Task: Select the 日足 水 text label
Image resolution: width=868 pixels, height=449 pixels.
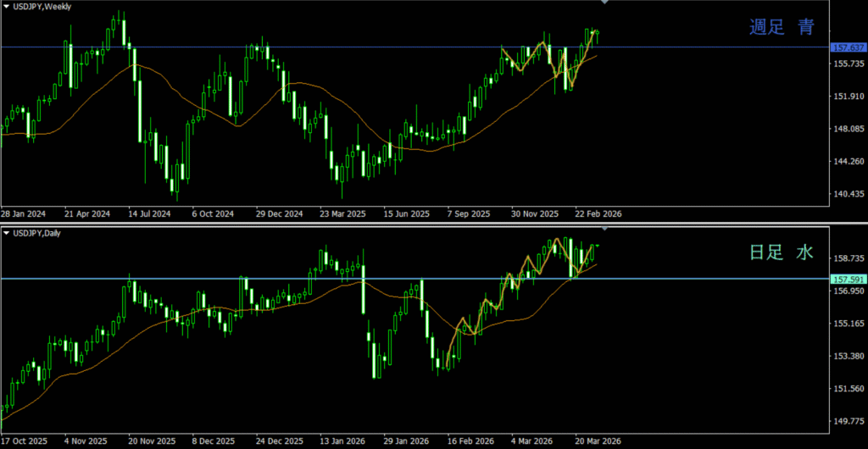Action: (781, 252)
